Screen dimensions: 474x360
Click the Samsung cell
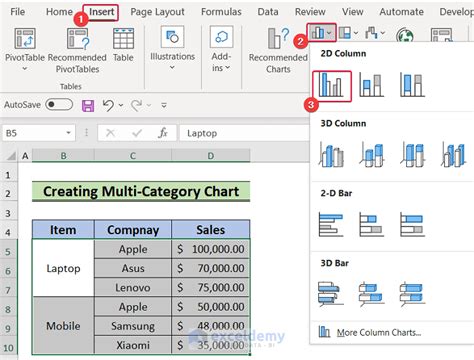133,326
